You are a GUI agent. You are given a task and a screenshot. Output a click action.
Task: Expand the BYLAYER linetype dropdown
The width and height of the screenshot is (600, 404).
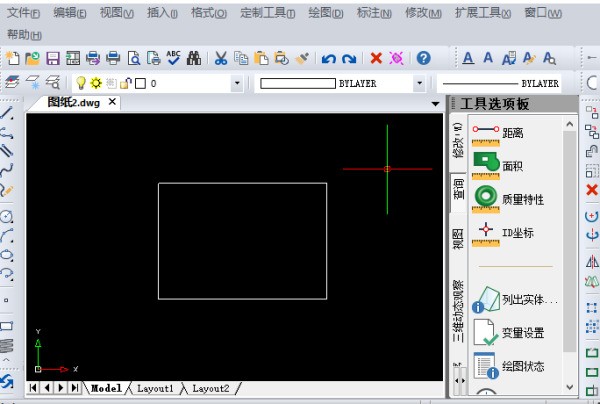(x=418, y=84)
